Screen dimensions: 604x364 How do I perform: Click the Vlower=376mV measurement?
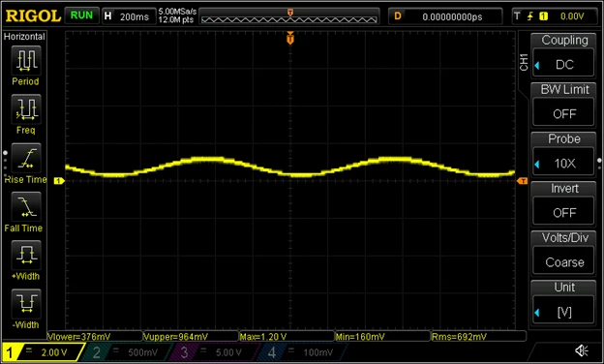click(78, 337)
